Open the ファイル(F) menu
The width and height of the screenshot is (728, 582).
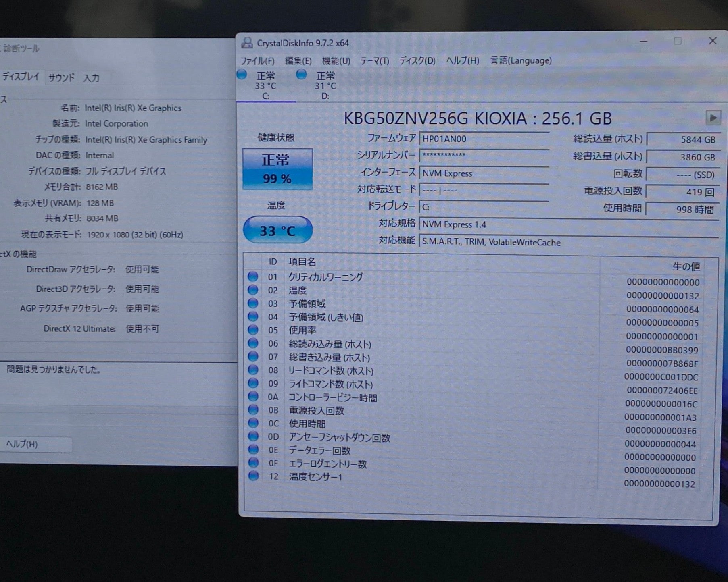click(257, 61)
